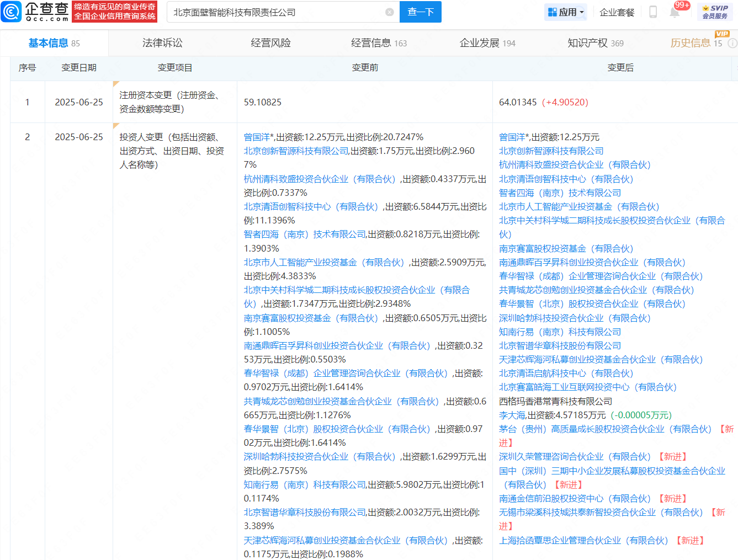Viewport: 738px width, 560px height.
Task: Select 西格玛香港常青科技有限公司 text
Action: pyautogui.click(x=556, y=401)
